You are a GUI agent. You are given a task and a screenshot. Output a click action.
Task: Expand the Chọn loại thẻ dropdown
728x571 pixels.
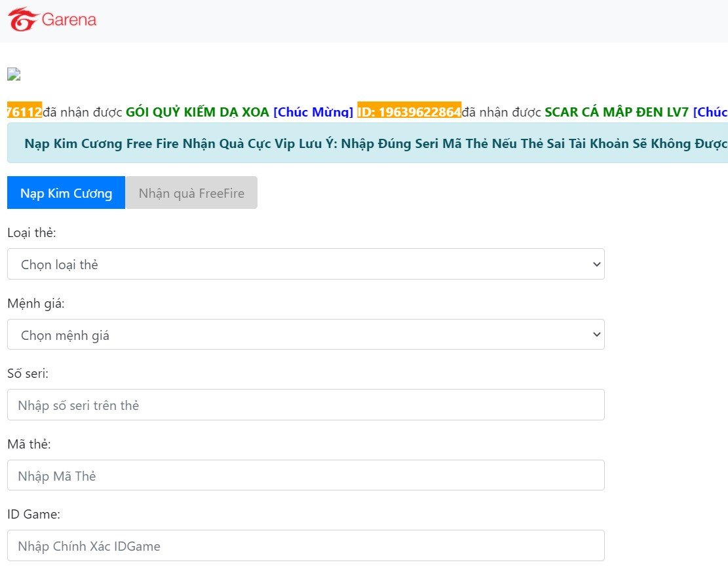(306, 264)
